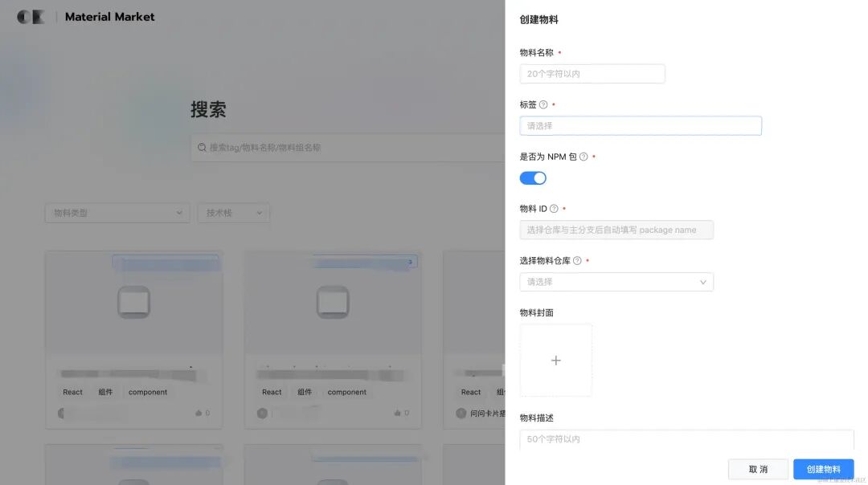Click the 标签 help question icon
The image size is (868, 485).
click(543, 104)
